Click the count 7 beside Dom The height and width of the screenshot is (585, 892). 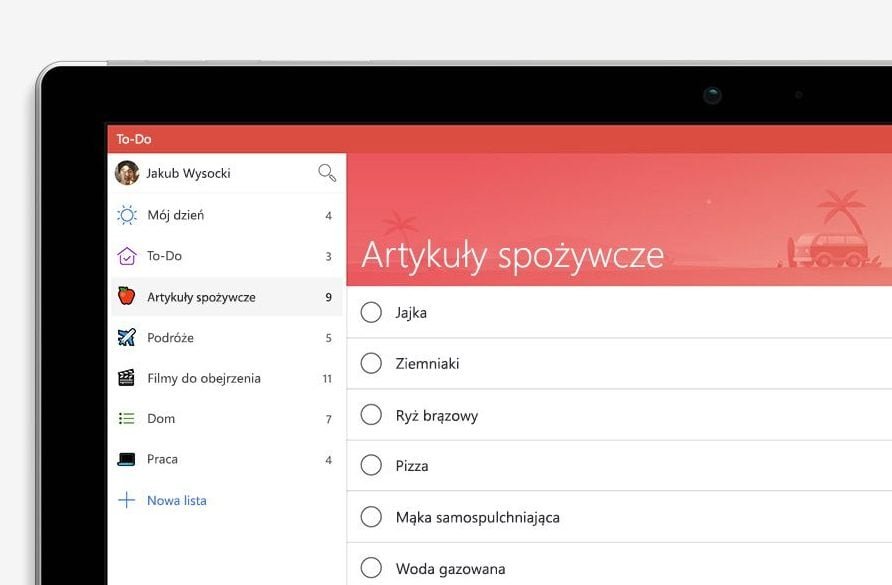coord(328,419)
